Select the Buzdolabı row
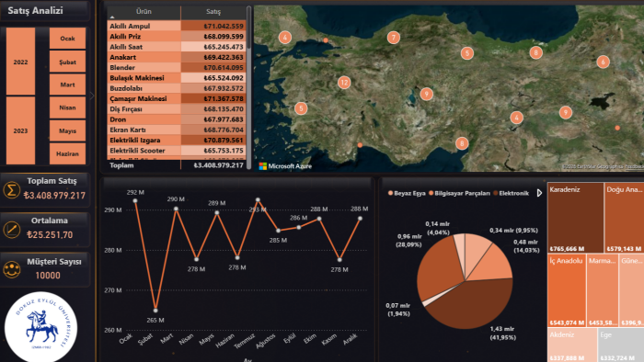The image size is (644, 362). coord(177,88)
